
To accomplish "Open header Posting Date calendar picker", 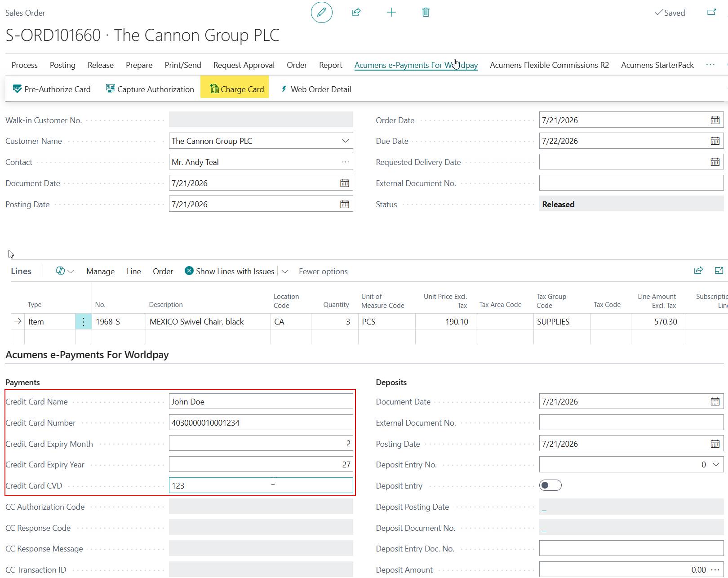I will tap(345, 205).
